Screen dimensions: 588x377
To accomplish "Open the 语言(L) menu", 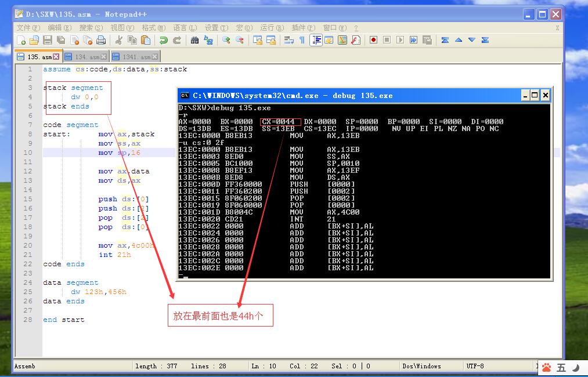I will tap(185, 28).
